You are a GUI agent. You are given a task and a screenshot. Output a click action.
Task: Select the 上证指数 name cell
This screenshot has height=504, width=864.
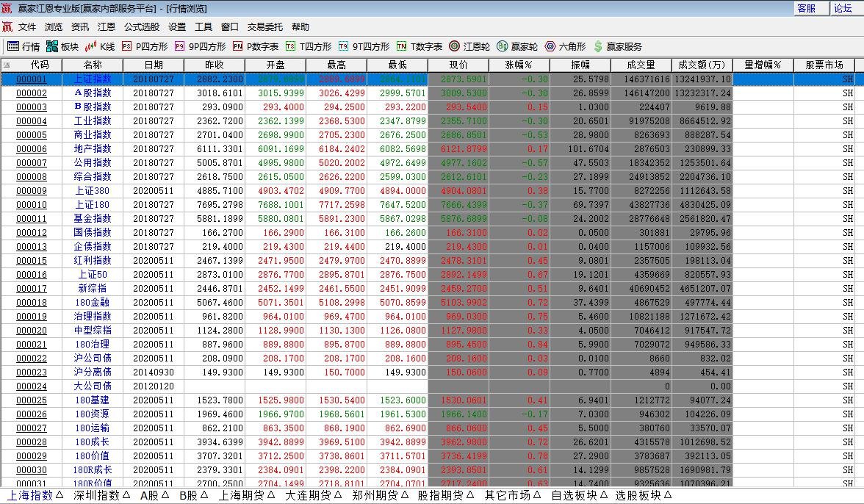(93, 79)
